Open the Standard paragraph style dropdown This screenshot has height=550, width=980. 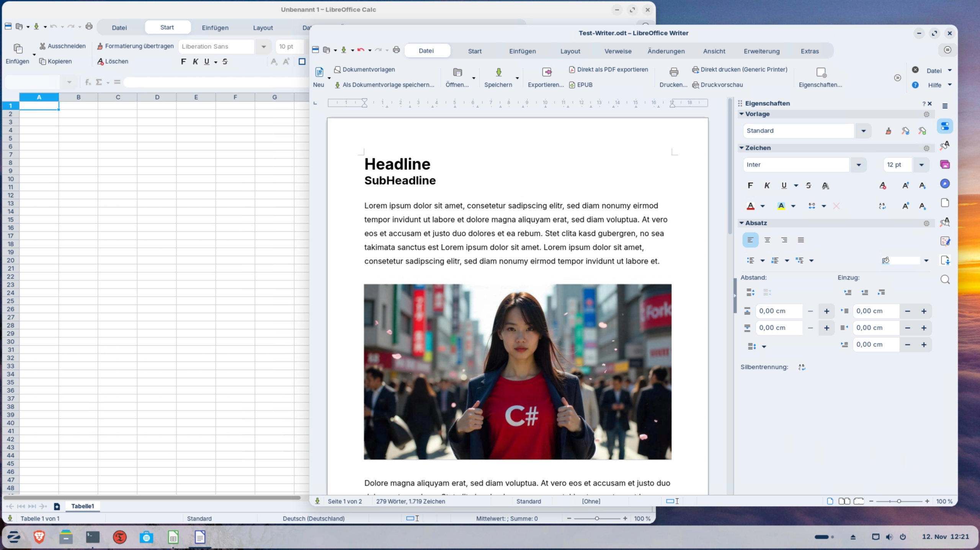[863, 130]
